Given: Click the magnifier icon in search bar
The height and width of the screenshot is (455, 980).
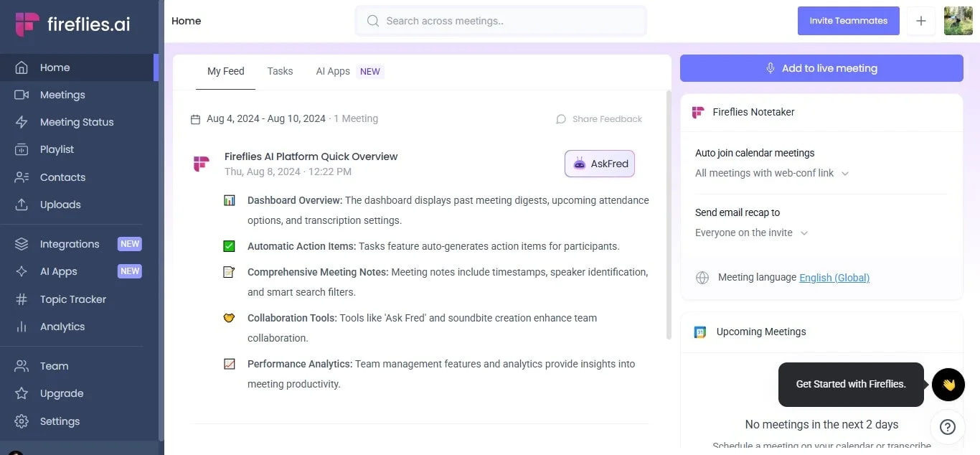Looking at the screenshot, I should pyautogui.click(x=373, y=21).
